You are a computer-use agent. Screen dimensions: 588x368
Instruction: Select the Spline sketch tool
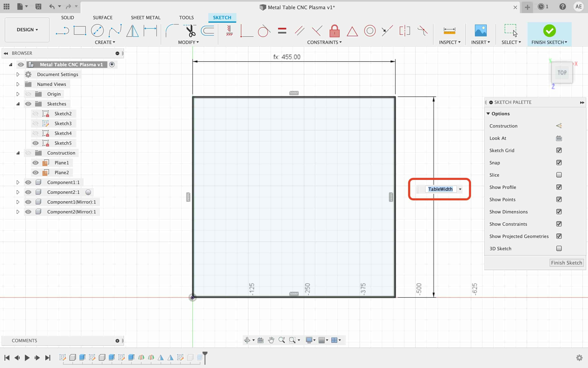(115, 31)
